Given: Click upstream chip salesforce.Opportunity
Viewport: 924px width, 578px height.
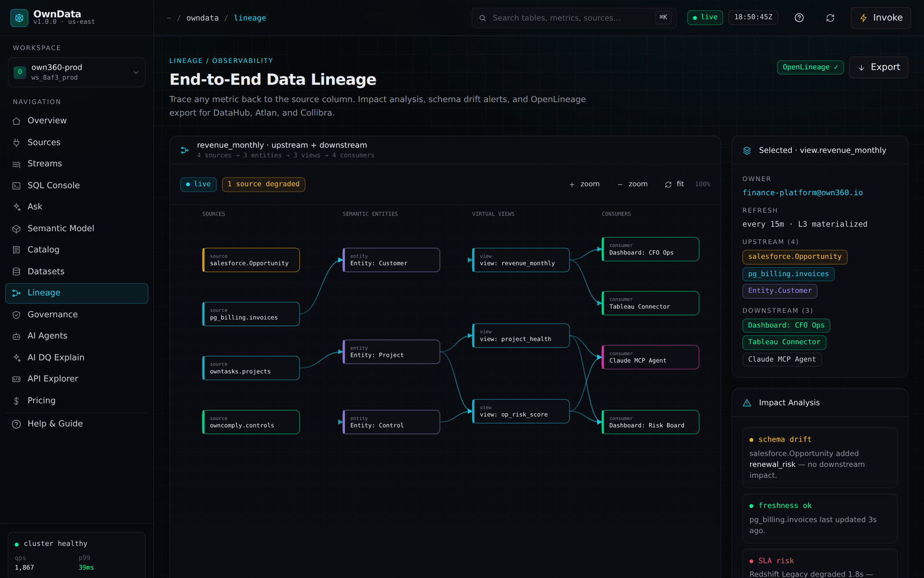Looking at the screenshot, I should tap(795, 257).
